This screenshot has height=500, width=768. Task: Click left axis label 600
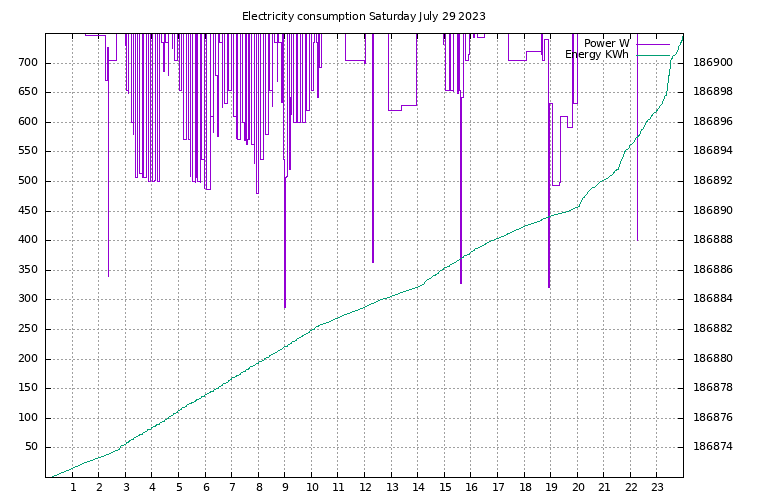pyautogui.click(x=28, y=122)
